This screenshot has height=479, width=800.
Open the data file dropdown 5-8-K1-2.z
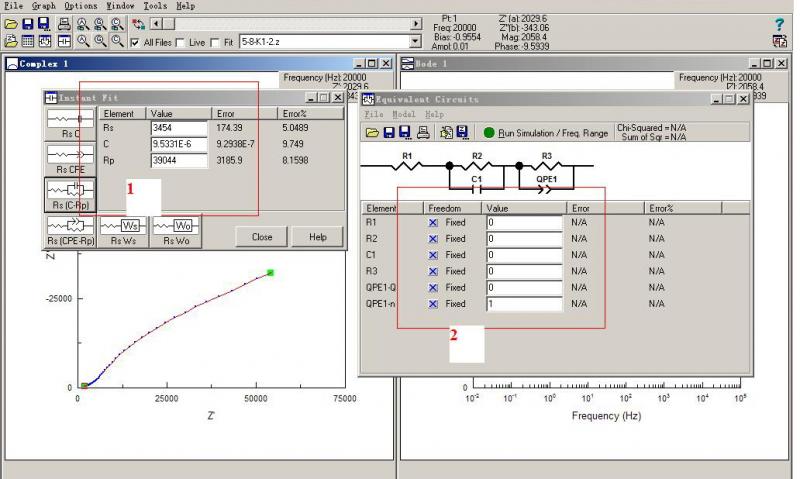416,42
